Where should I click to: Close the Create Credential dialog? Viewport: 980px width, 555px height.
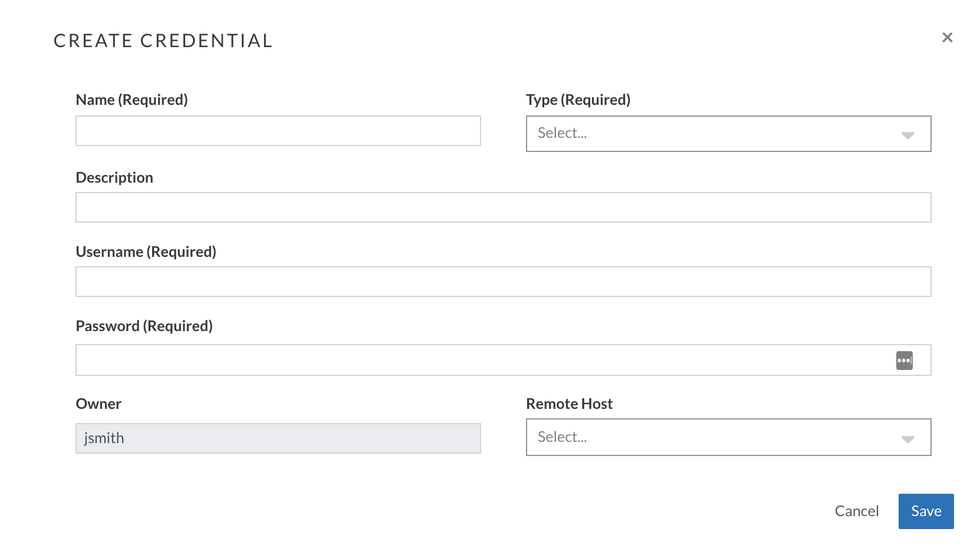coord(947,38)
